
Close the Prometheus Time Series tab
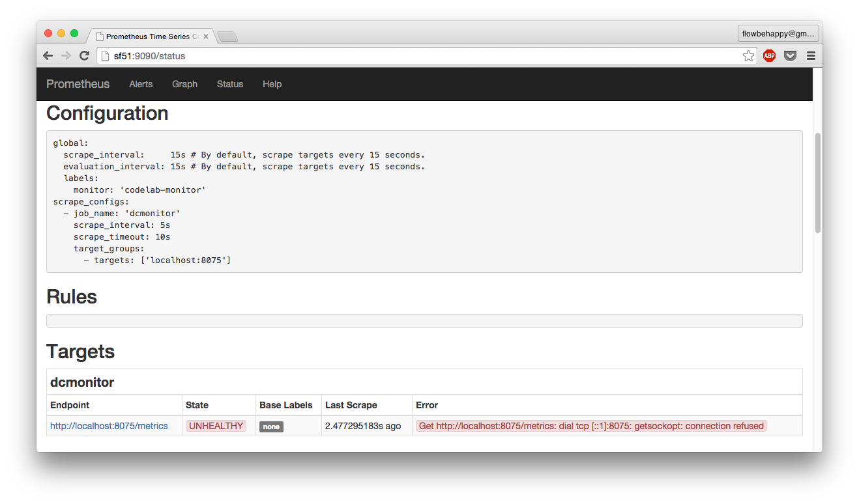click(x=206, y=36)
